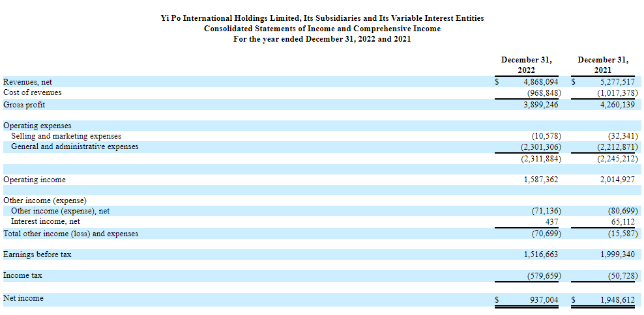Select 2022 operating income 1,587,362

(x=541, y=180)
